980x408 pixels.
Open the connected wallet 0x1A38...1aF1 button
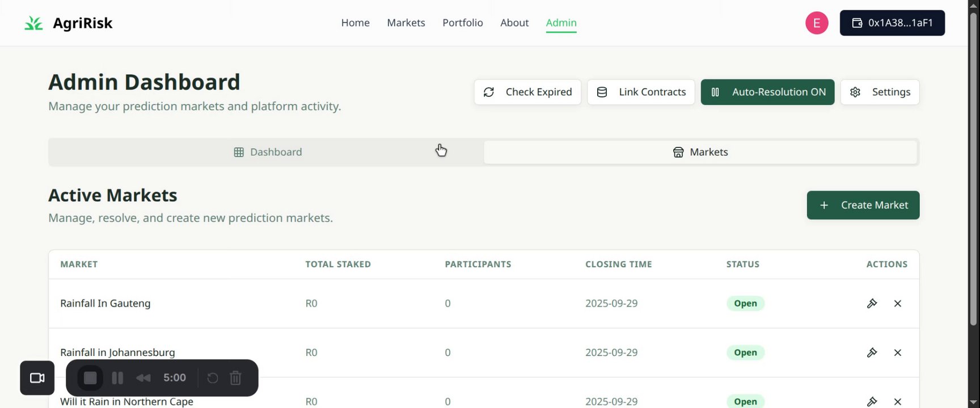coord(892,23)
